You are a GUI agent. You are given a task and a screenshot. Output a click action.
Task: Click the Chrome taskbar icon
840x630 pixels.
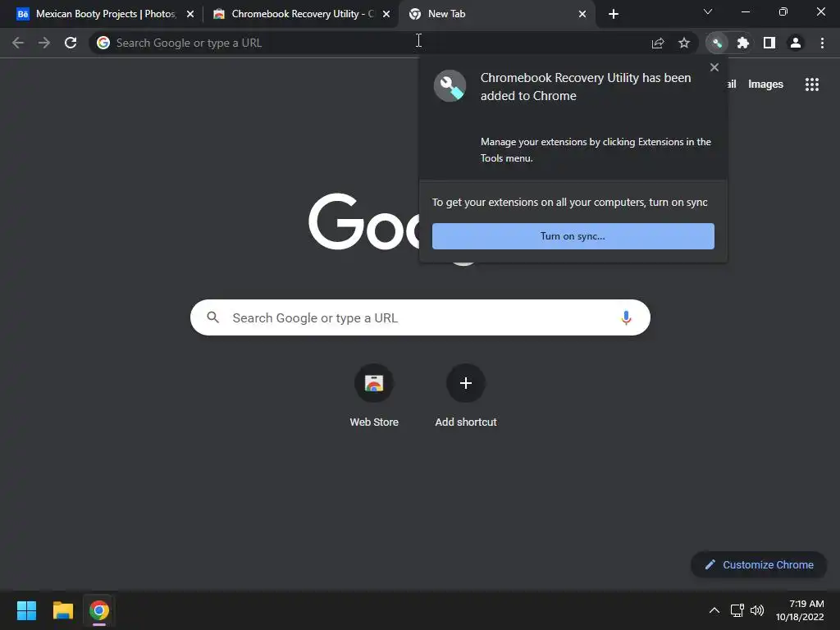99,610
